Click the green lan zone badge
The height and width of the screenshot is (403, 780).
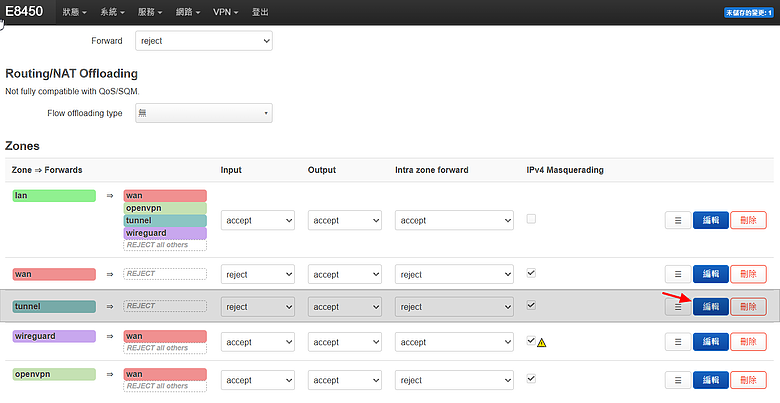point(54,196)
